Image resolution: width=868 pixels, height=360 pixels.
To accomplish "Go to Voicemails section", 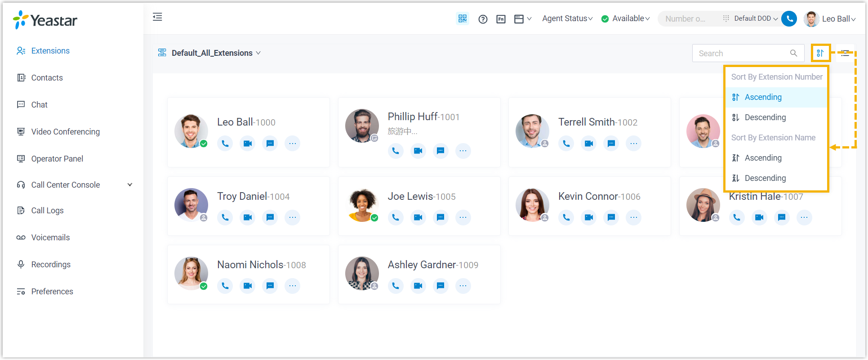I will pos(50,238).
